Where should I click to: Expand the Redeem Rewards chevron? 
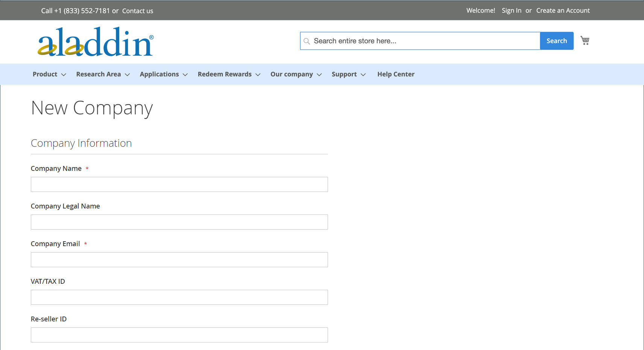258,75
